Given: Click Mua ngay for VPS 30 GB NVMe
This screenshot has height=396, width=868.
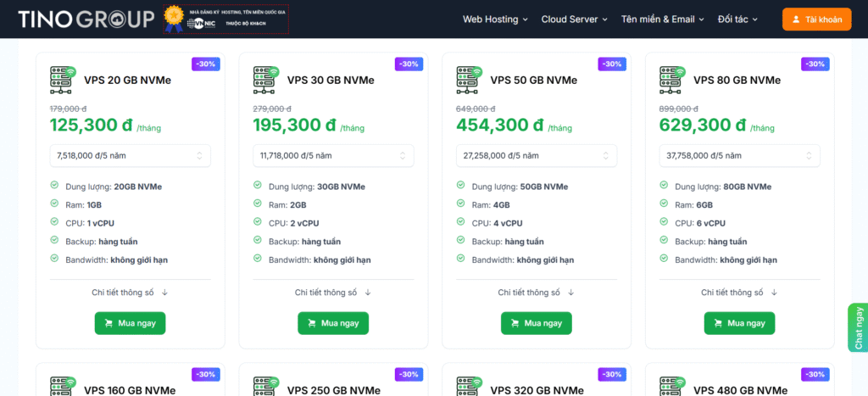Looking at the screenshot, I should click(333, 323).
